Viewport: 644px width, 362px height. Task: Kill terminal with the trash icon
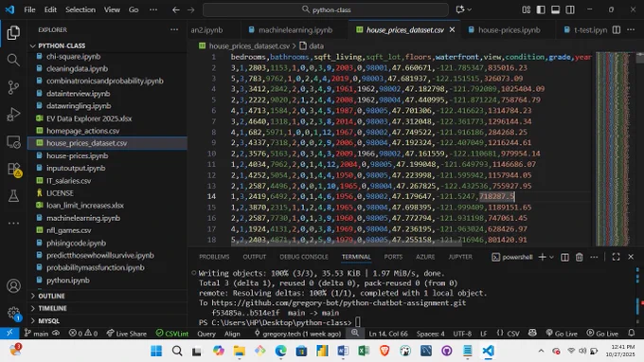(579, 257)
